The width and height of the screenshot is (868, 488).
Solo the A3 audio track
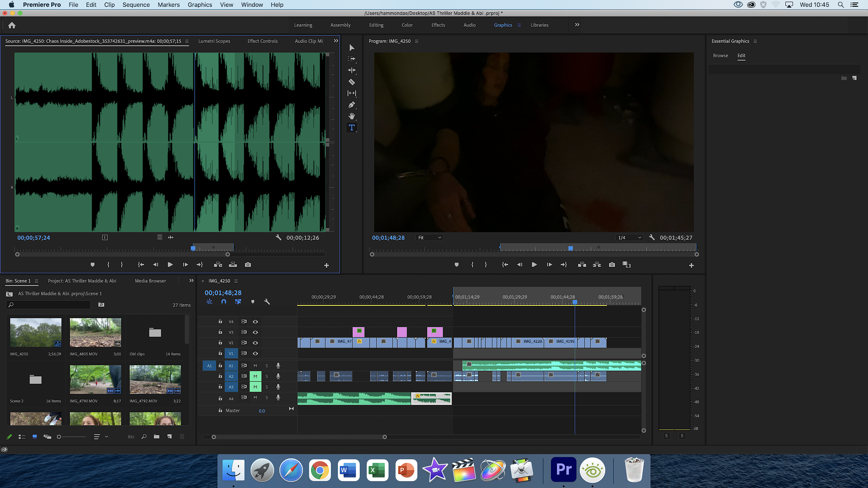click(267, 386)
